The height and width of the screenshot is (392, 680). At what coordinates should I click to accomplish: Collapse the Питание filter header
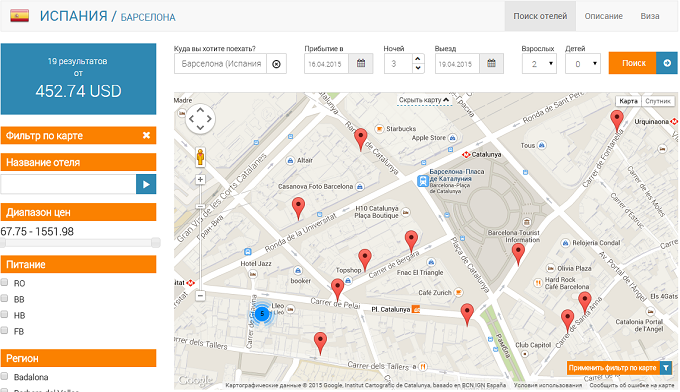[78, 265]
